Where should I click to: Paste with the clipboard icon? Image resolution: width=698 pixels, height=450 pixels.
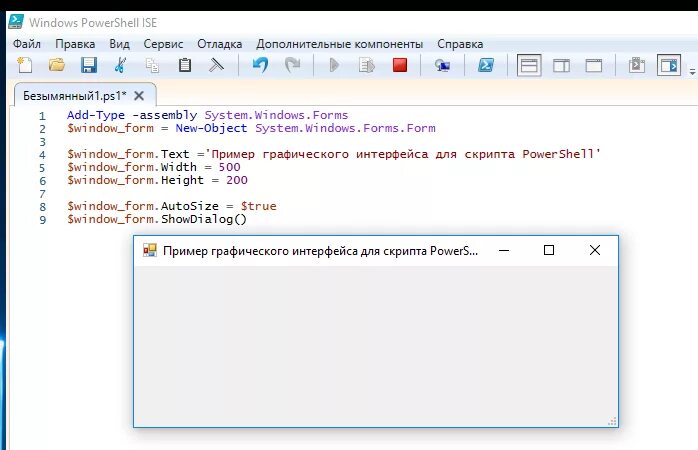pyautogui.click(x=184, y=65)
